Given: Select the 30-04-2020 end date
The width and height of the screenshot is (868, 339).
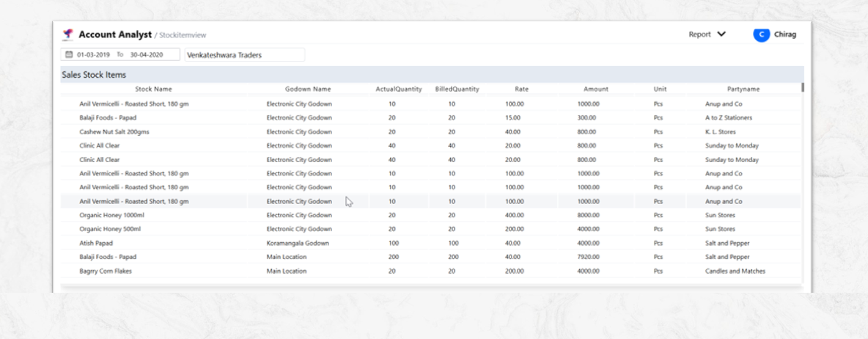Looking at the screenshot, I should click(147, 55).
